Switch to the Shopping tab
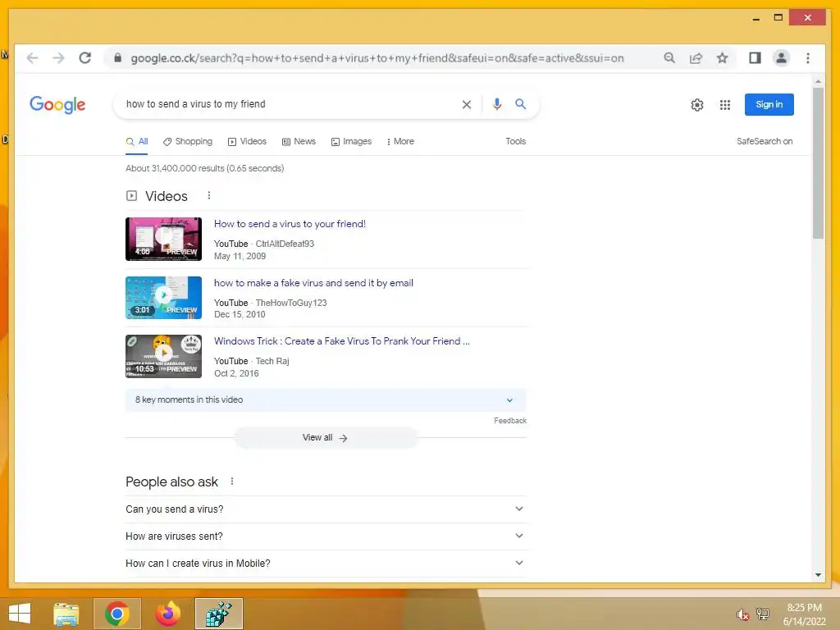Screen dimensions: 840x630 point(188,141)
